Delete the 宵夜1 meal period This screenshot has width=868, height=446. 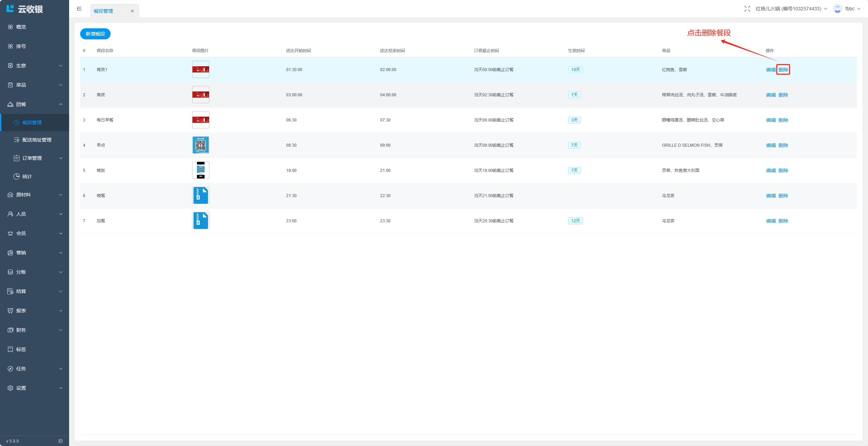click(x=783, y=70)
